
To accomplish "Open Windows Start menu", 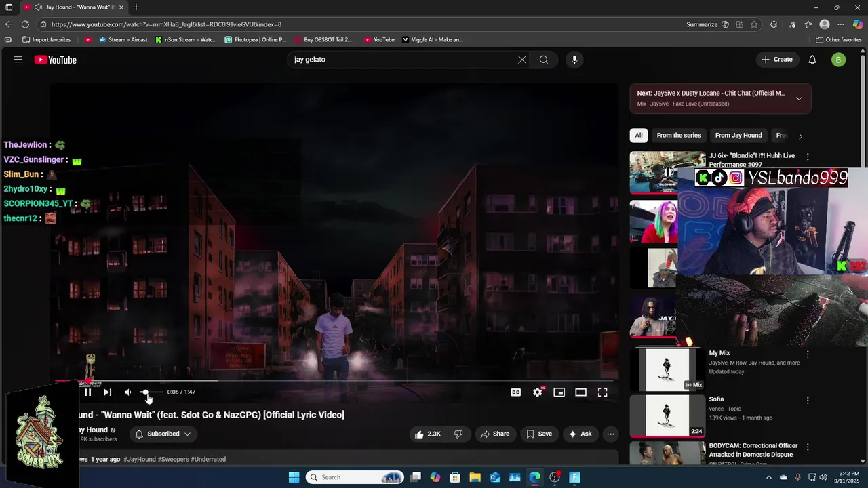I will pyautogui.click(x=294, y=477).
